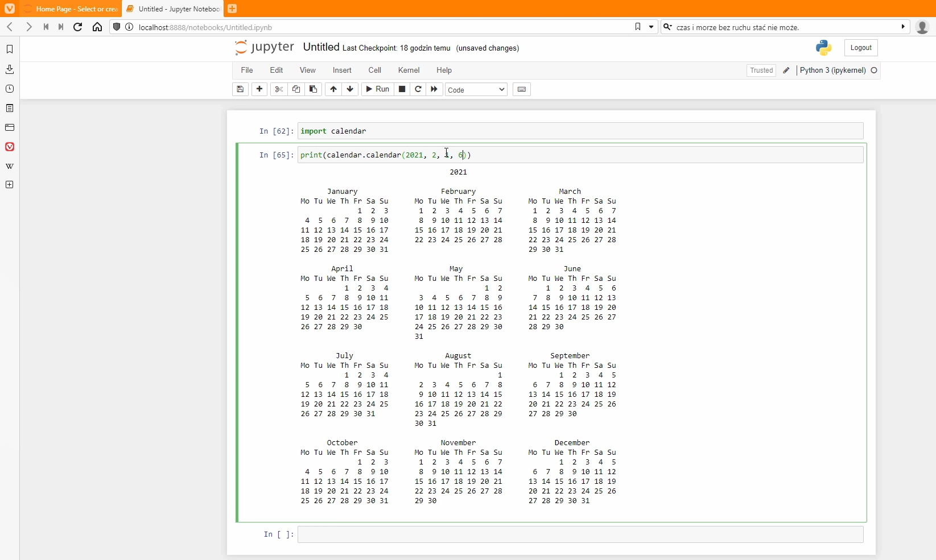The width and height of the screenshot is (936, 560).
Task: Restart kernel and run all cells icon
Action: [x=434, y=89]
